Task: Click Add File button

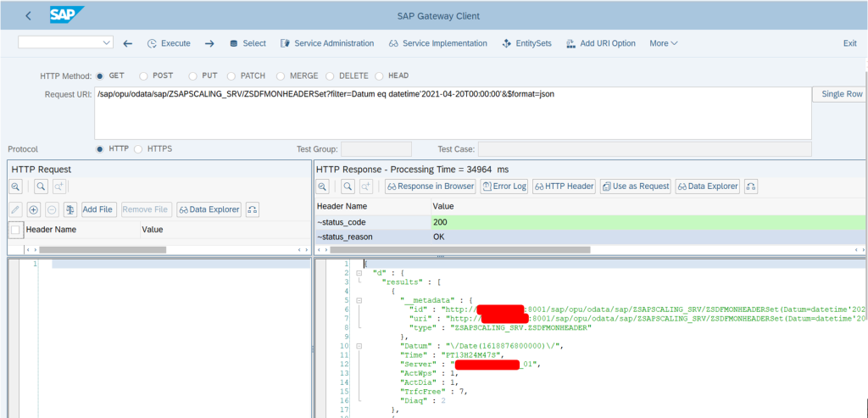Action: tap(98, 209)
